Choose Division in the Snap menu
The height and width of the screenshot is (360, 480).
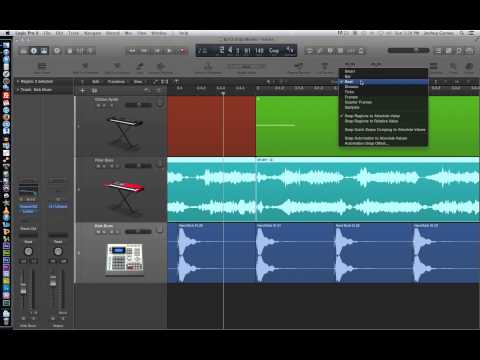click(383, 87)
